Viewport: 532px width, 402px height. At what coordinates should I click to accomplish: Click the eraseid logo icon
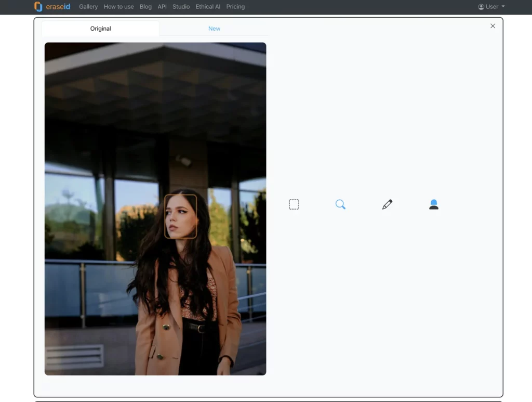tap(38, 7)
